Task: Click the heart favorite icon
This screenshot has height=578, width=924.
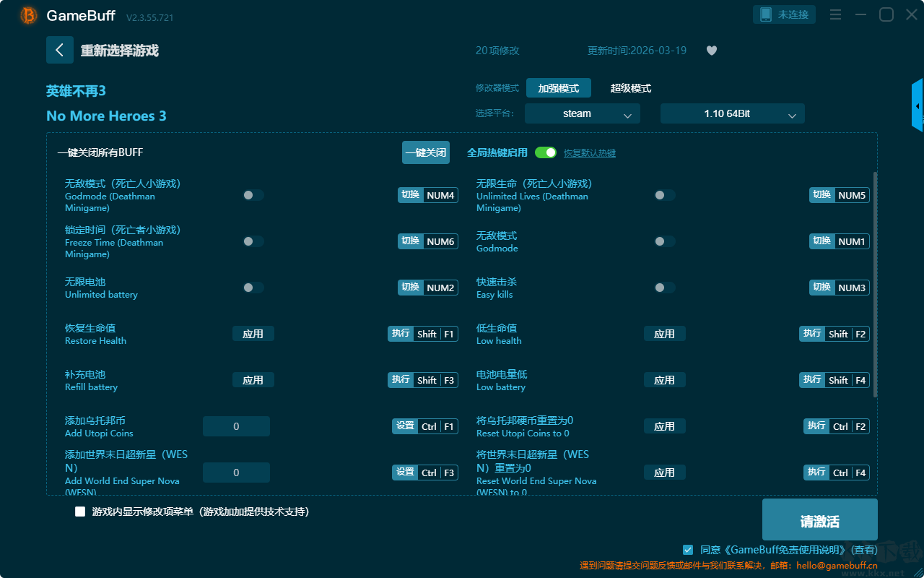Action: 712,51
